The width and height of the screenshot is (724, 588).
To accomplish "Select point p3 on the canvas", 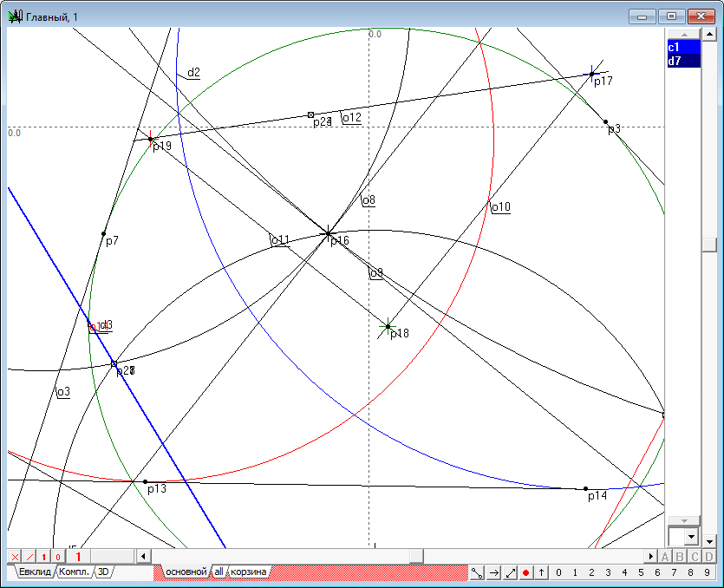I will [606, 122].
